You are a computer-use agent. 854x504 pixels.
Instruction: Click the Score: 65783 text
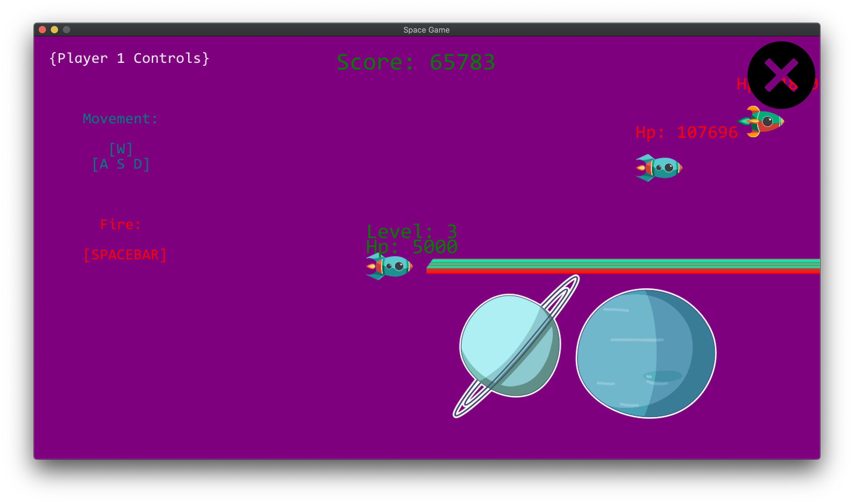416,61
